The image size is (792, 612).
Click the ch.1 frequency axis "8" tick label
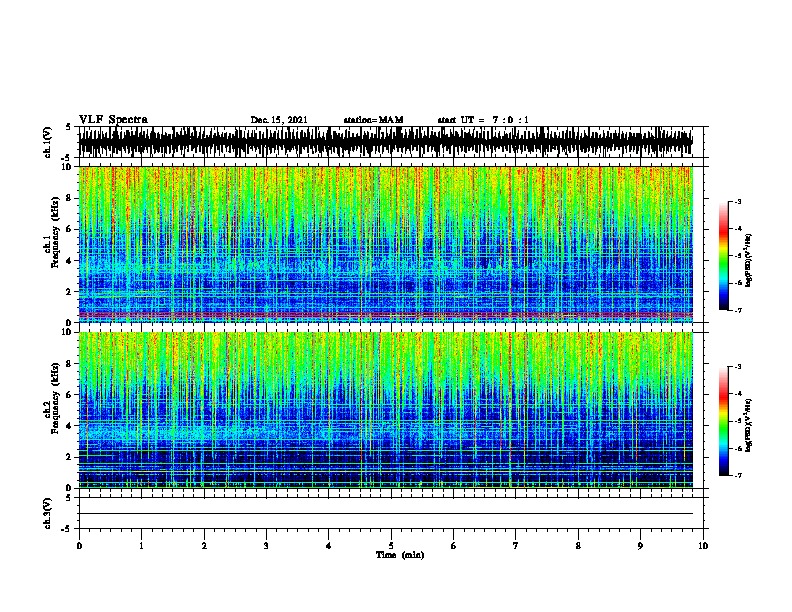tap(69, 198)
